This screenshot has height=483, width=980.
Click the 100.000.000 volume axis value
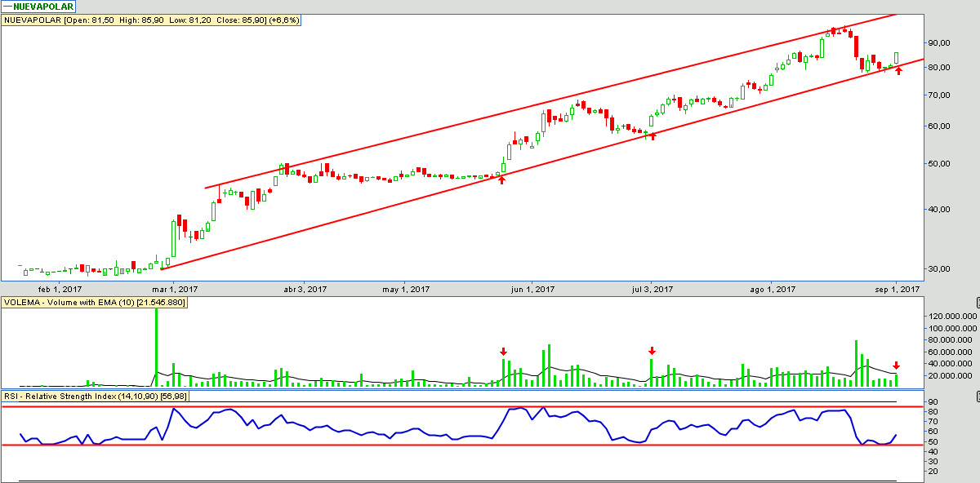(x=954, y=328)
